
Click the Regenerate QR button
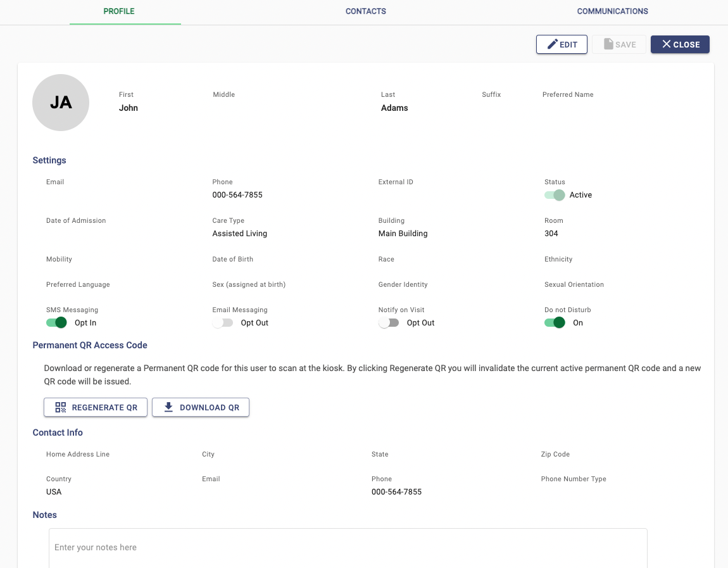pyautogui.click(x=95, y=407)
